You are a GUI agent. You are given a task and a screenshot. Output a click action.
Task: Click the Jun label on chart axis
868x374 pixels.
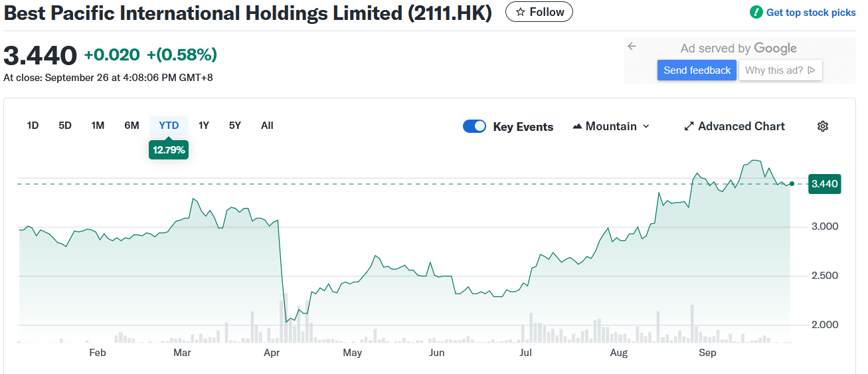click(436, 353)
